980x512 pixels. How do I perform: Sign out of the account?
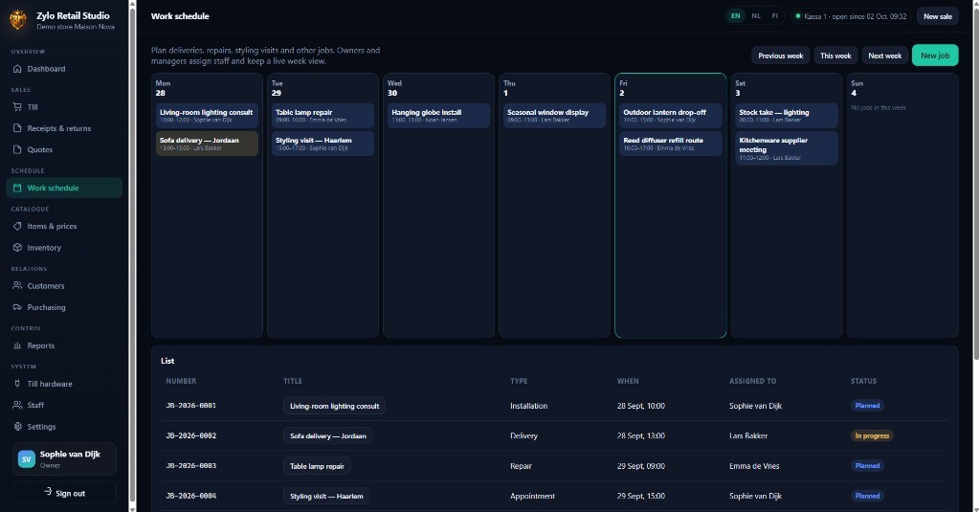[64, 493]
